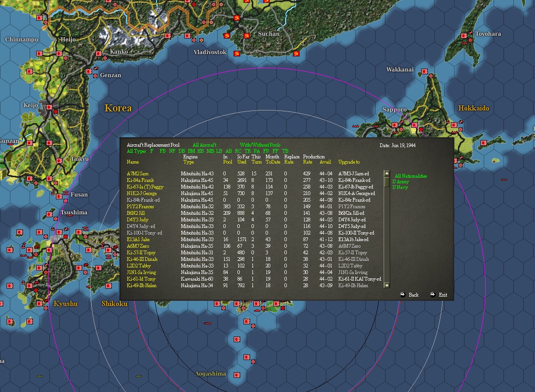Filter by PA patrol type
The width and height of the screenshot is (535, 392).
pyautogui.click(x=257, y=151)
